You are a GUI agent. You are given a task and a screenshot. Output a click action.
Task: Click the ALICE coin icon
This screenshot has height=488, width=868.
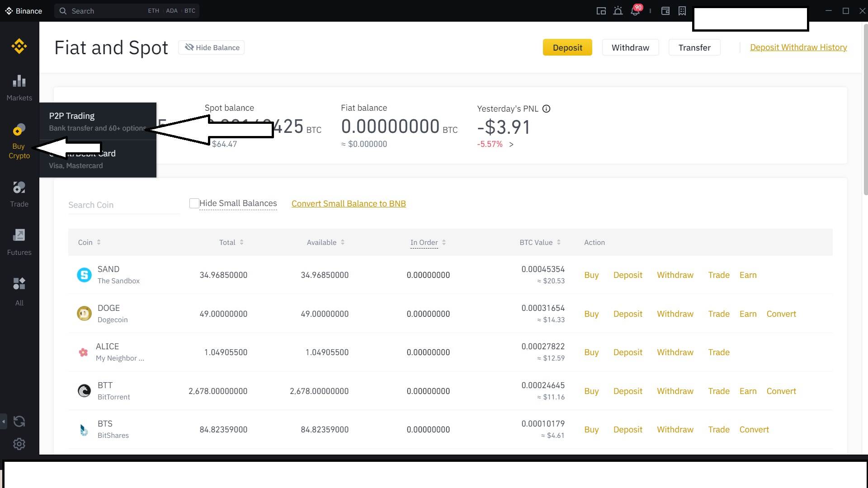83,352
